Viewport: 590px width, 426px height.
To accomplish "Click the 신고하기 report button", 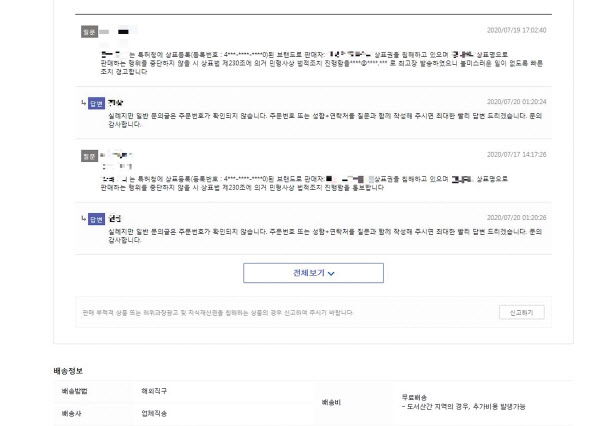I will pos(522,312).
